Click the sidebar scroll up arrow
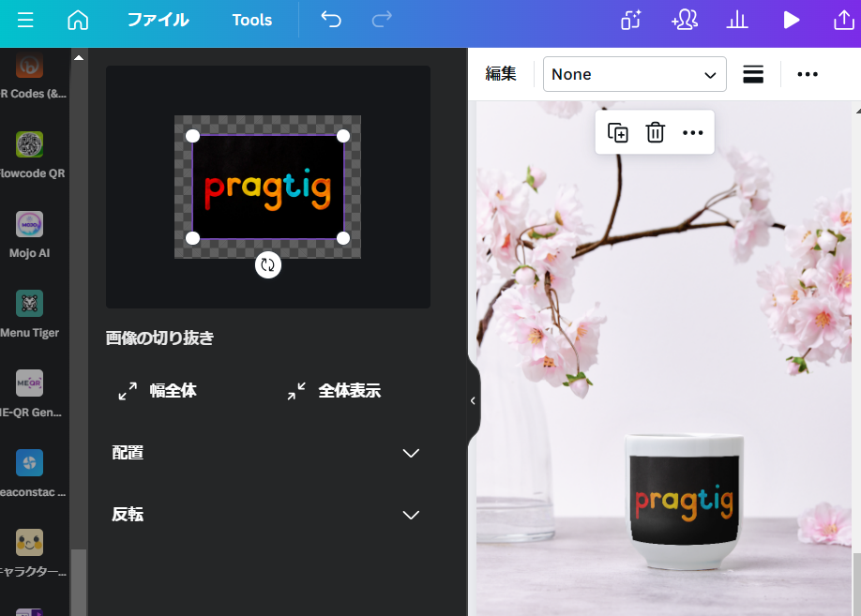Image resolution: width=861 pixels, height=616 pixels. 79,57
